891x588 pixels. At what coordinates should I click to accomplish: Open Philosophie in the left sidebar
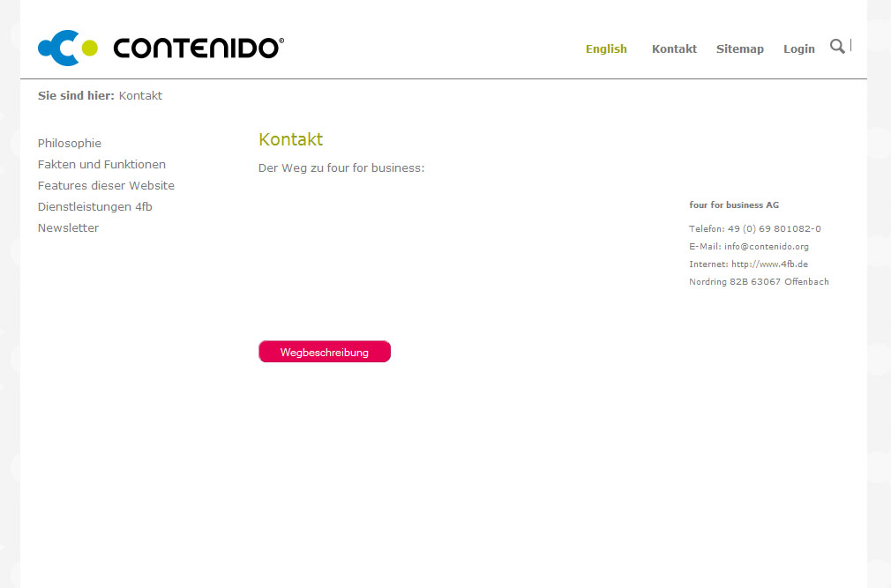point(70,144)
